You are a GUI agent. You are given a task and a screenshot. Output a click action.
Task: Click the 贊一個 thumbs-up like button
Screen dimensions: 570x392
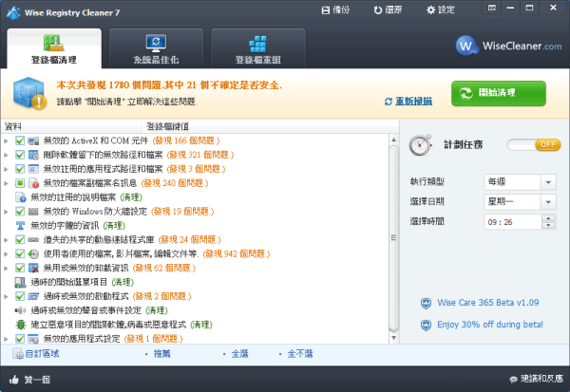point(29,380)
